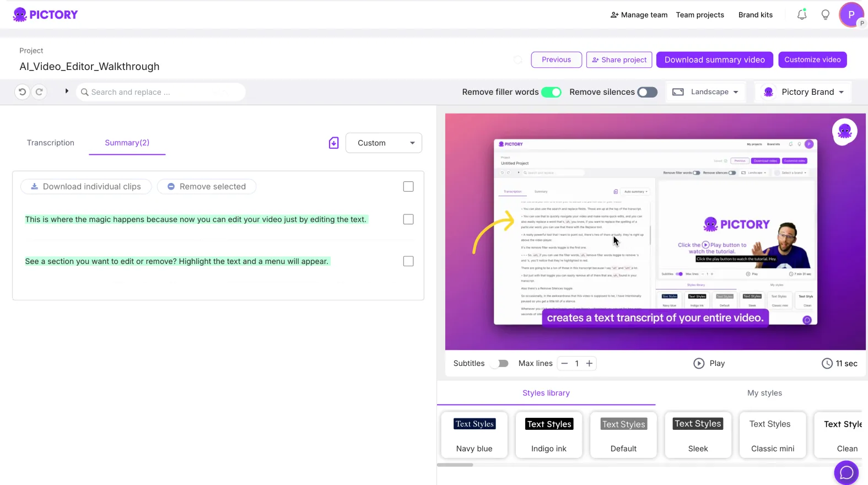Image resolution: width=868 pixels, height=485 pixels.
Task: Open the user profile avatar
Action: [x=851, y=15]
